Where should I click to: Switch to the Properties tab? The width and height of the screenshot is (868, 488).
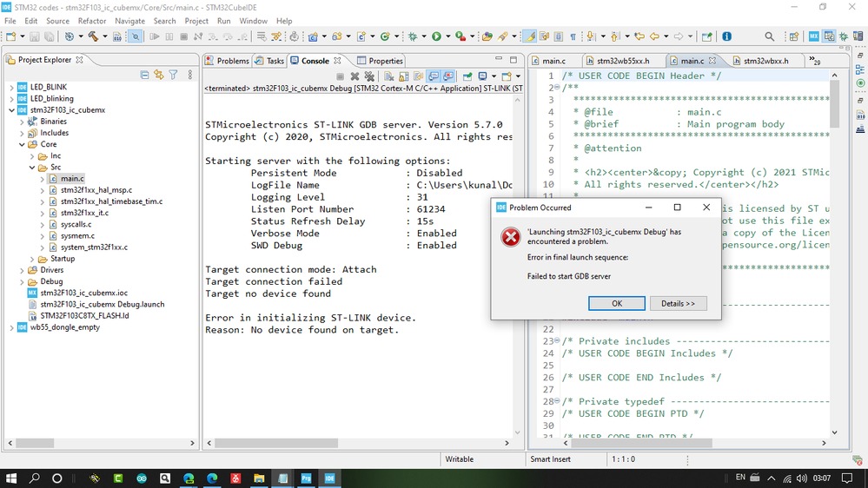click(x=381, y=61)
